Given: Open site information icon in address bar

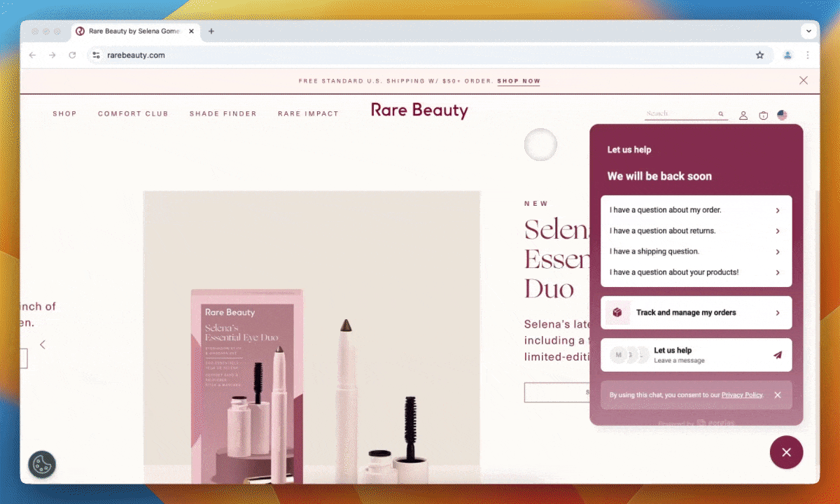Looking at the screenshot, I should [x=97, y=55].
